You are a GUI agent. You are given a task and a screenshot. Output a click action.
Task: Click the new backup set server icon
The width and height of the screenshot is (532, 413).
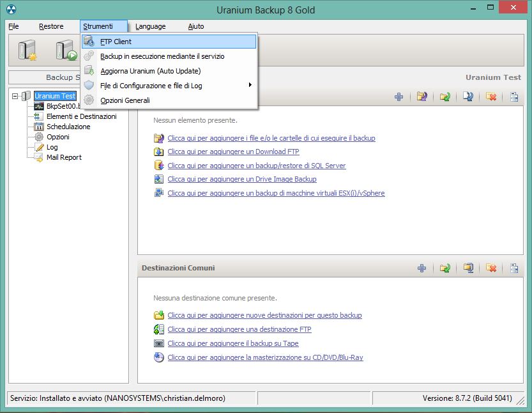[x=27, y=51]
